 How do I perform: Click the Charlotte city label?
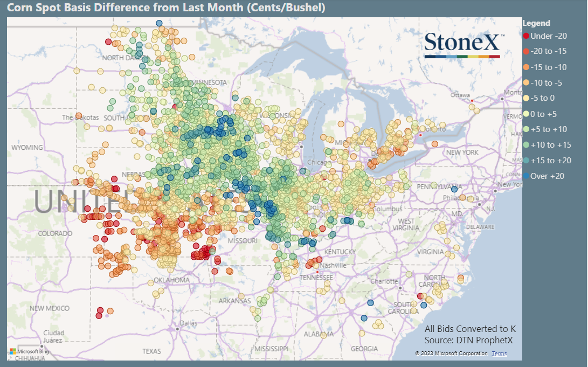[384, 281]
